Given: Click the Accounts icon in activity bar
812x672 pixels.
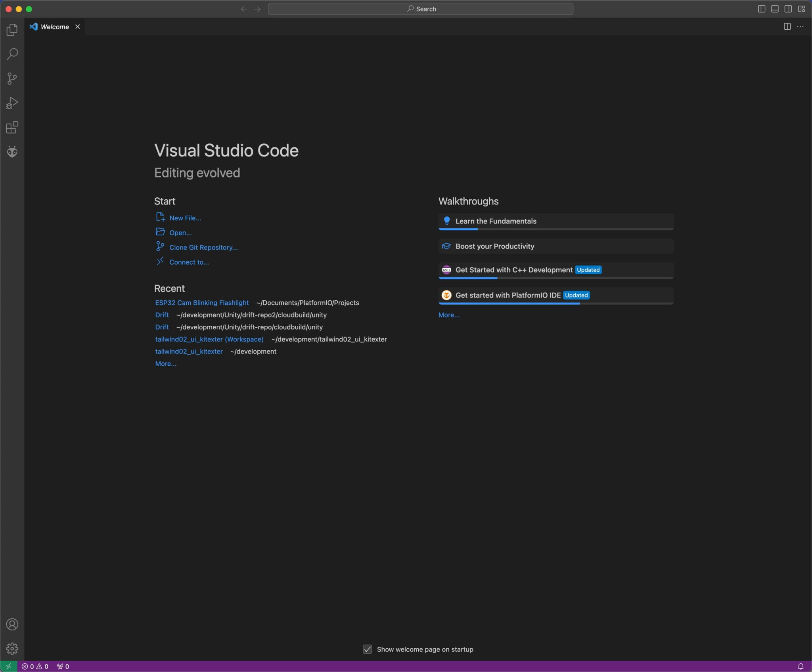Looking at the screenshot, I should tap(12, 624).
